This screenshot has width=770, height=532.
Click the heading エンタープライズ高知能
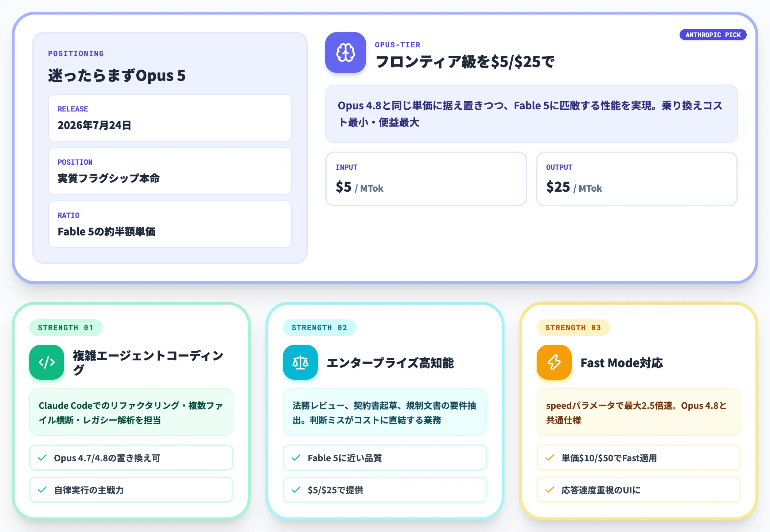click(390, 363)
